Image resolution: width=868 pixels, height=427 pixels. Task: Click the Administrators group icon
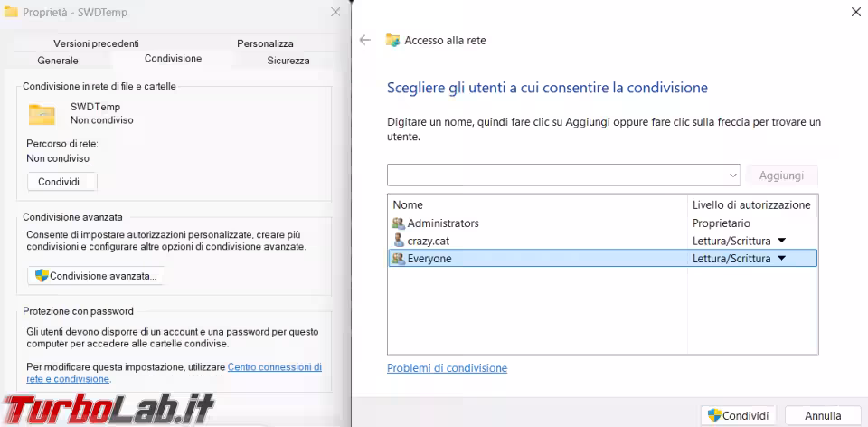tap(399, 223)
